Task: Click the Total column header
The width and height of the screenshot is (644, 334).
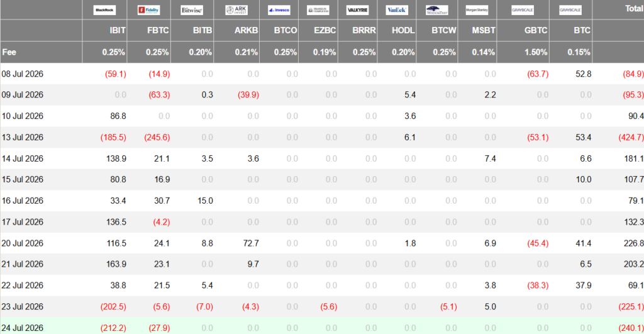Action: (x=635, y=9)
